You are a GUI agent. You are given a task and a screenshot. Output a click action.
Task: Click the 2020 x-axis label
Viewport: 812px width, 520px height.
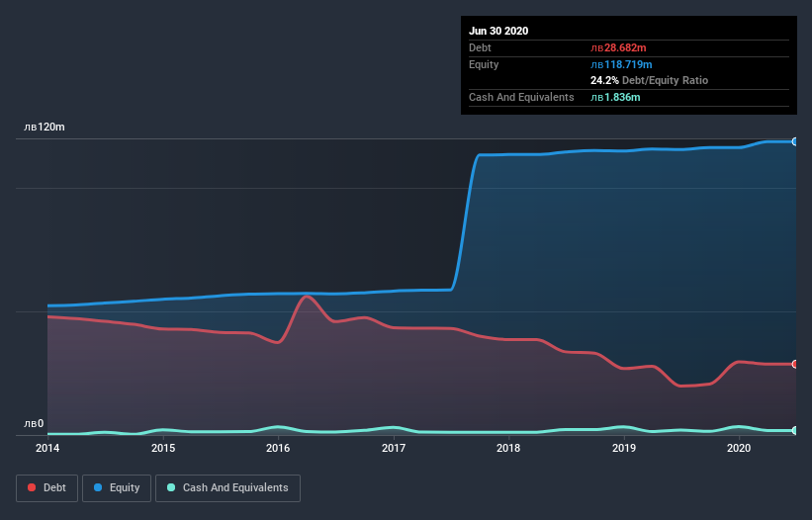(x=739, y=448)
